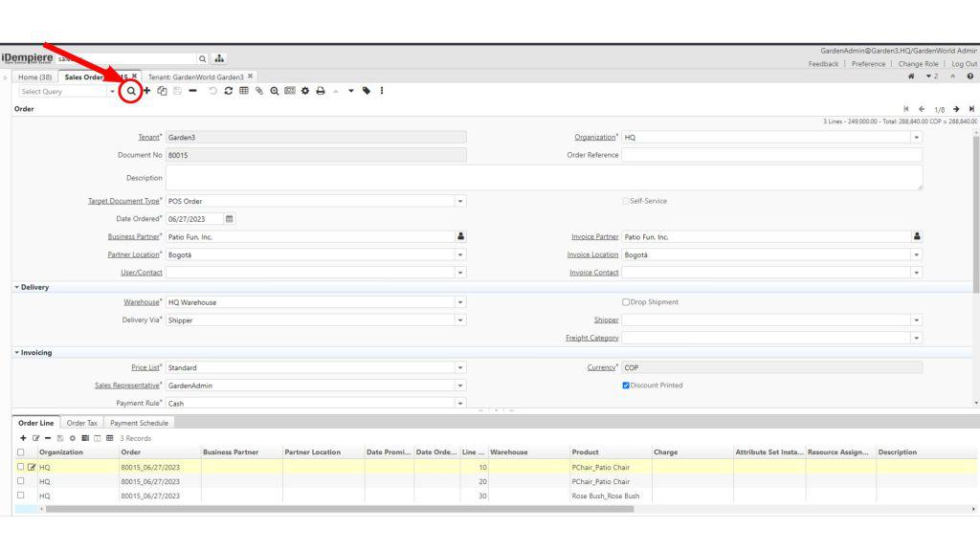Open the Warehouse dropdown list

(x=460, y=302)
